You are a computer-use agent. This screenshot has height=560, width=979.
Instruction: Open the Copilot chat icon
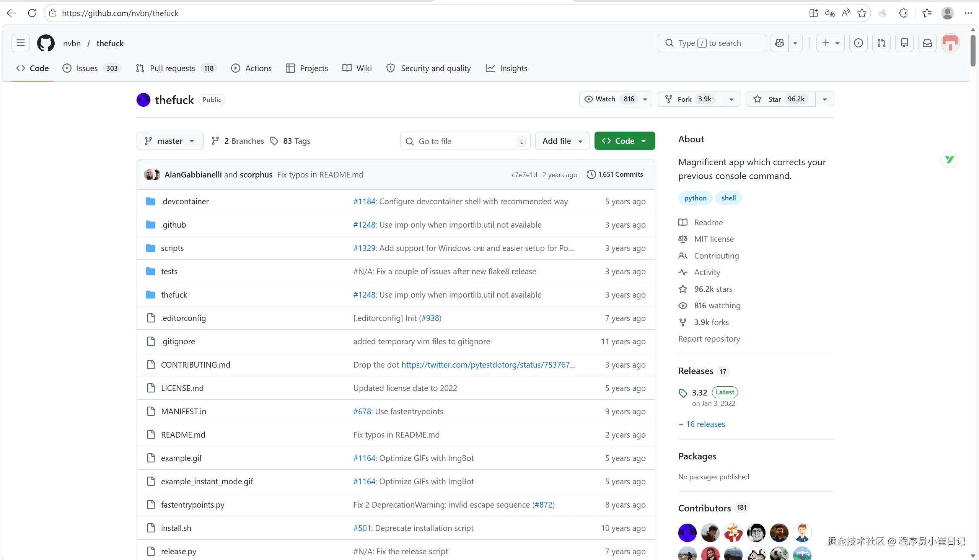[x=780, y=43]
